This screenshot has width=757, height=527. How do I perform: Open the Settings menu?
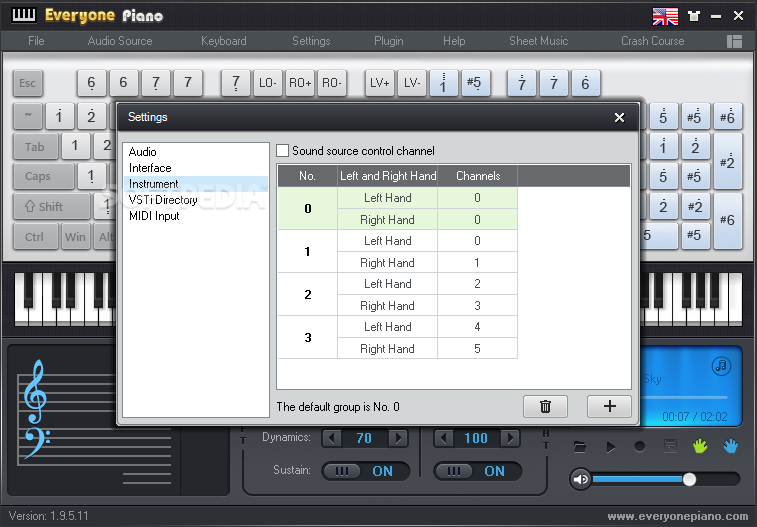311,41
